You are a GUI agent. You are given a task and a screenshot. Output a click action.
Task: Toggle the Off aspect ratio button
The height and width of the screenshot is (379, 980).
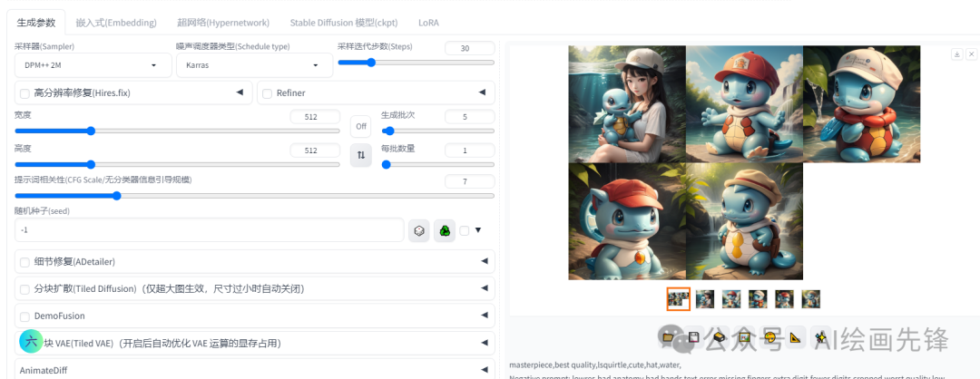(360, 126)
